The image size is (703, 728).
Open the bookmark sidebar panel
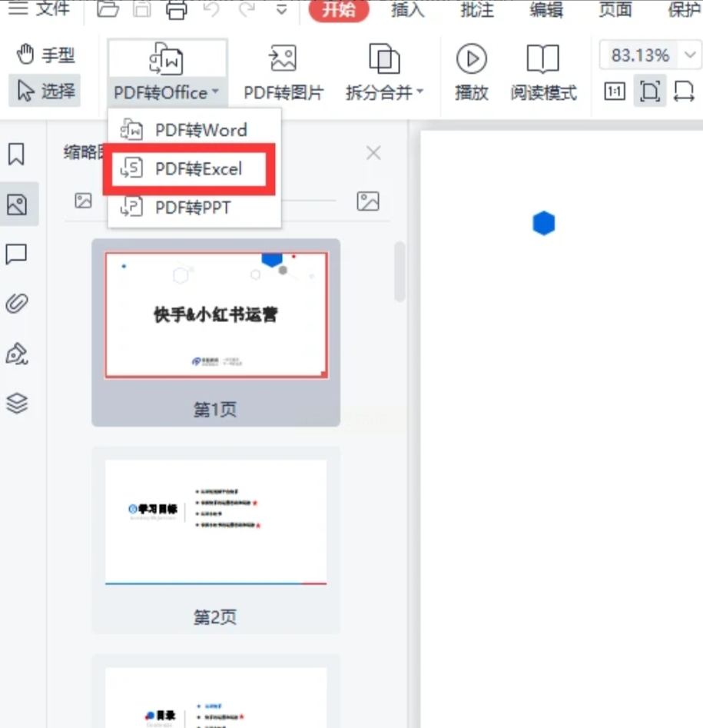17,154
